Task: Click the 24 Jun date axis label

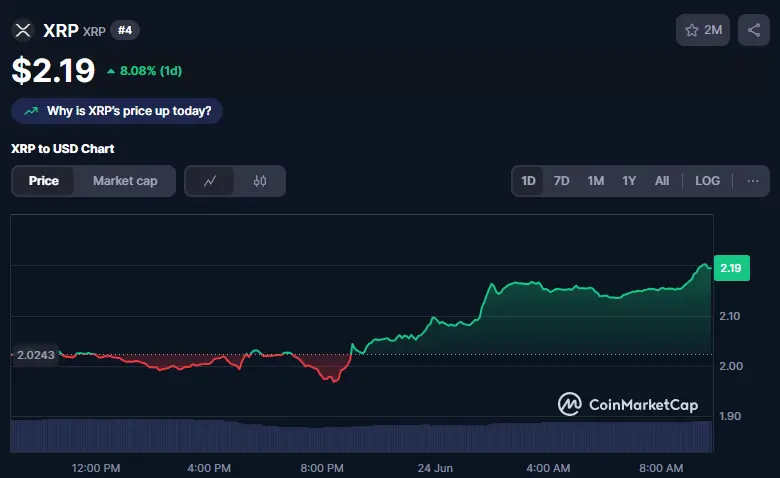Action: pyautogui.click(x=435, y=468)
